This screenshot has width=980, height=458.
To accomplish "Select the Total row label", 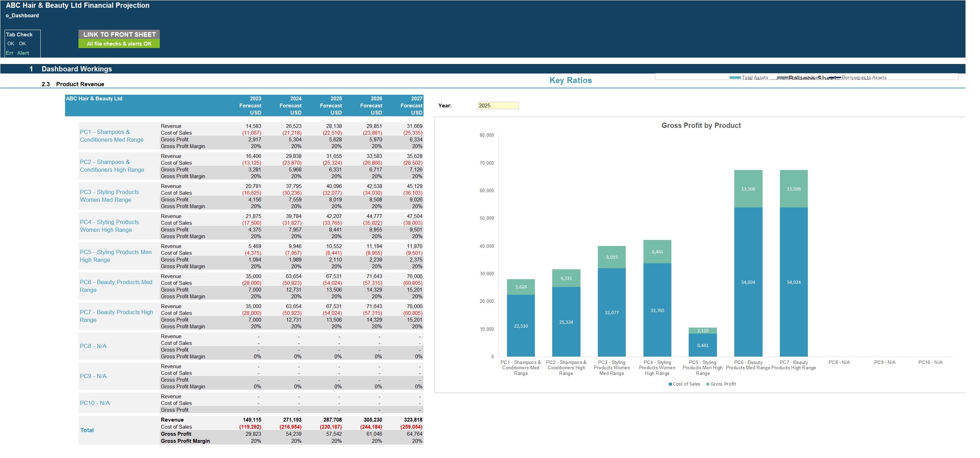I will click(x=87, y=430).
